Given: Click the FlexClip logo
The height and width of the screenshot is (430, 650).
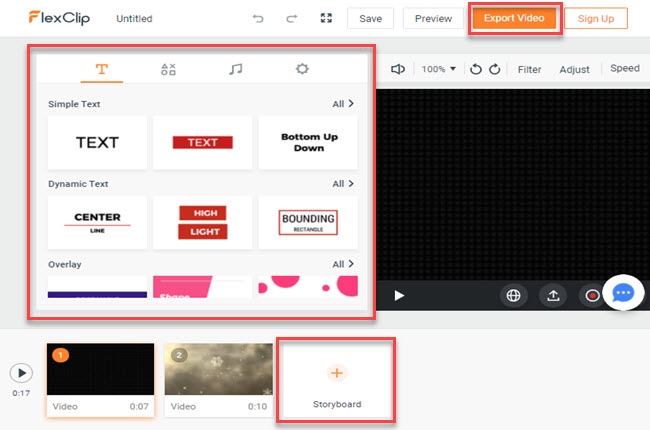Looking at the screenshot, I should [59, 18].
